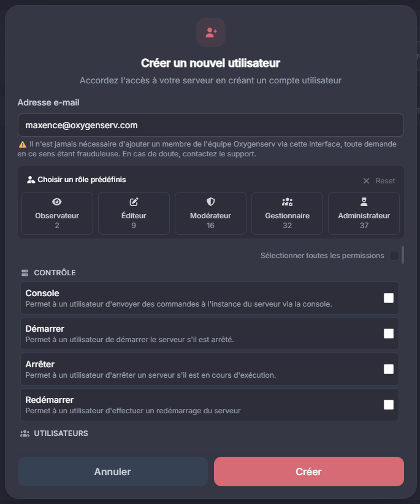Click the Utilisateurs section group icon
Image resolution: width=420 pixels, height=504 pixels.
pyautogui.click(x=25, y=433)
